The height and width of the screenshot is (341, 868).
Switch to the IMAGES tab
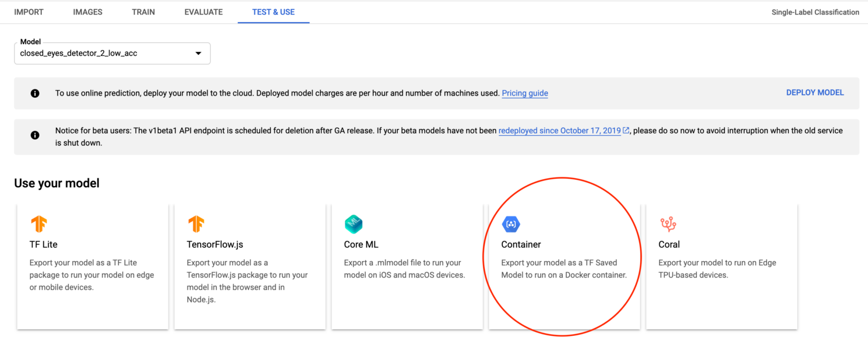coord(87,11)
